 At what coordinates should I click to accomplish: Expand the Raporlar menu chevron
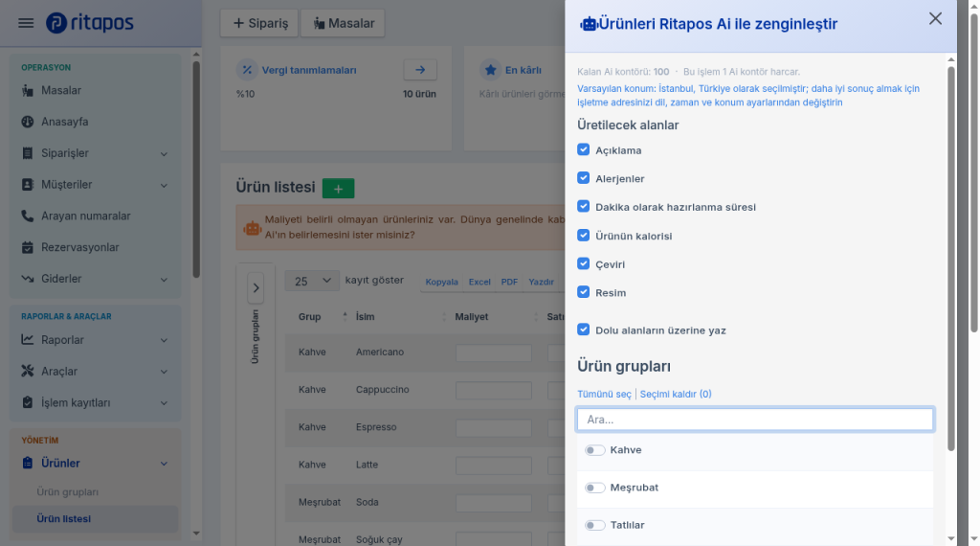click(x=164, y=340)
